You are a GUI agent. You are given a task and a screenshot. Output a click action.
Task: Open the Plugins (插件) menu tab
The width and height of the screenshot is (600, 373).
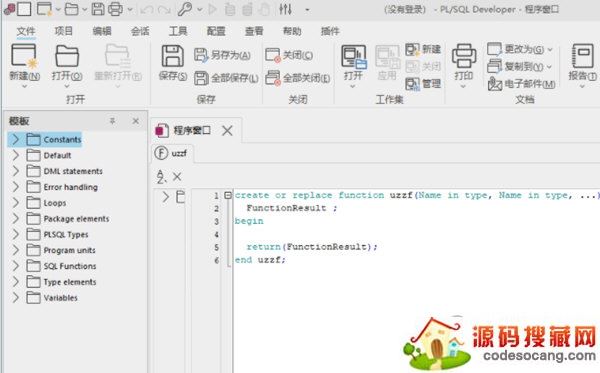[x=330, y=31]
